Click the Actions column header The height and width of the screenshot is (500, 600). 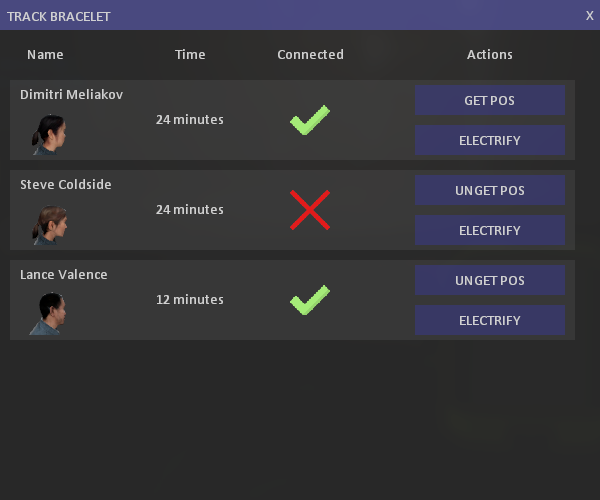coord(490,55)
